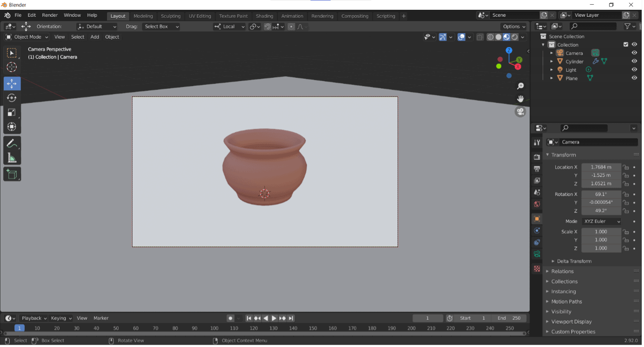
Task: Open the Object Mode dropdown
Action: 27,37
